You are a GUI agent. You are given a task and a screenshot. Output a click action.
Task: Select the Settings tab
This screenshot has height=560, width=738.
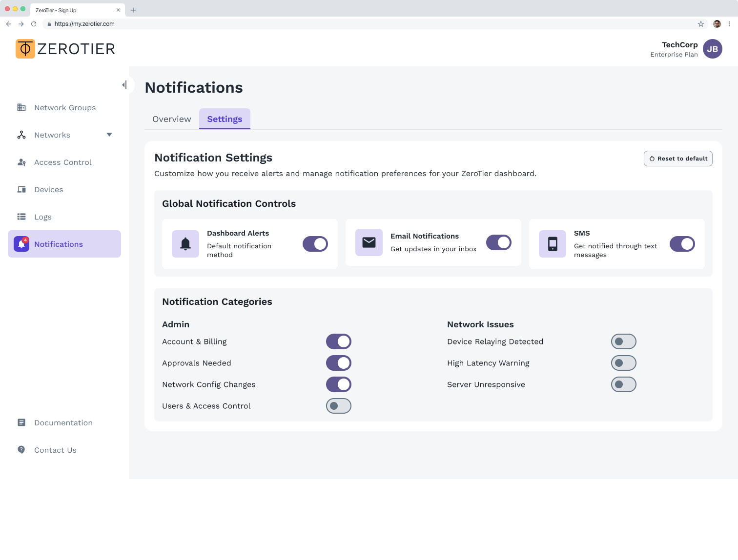225,119
